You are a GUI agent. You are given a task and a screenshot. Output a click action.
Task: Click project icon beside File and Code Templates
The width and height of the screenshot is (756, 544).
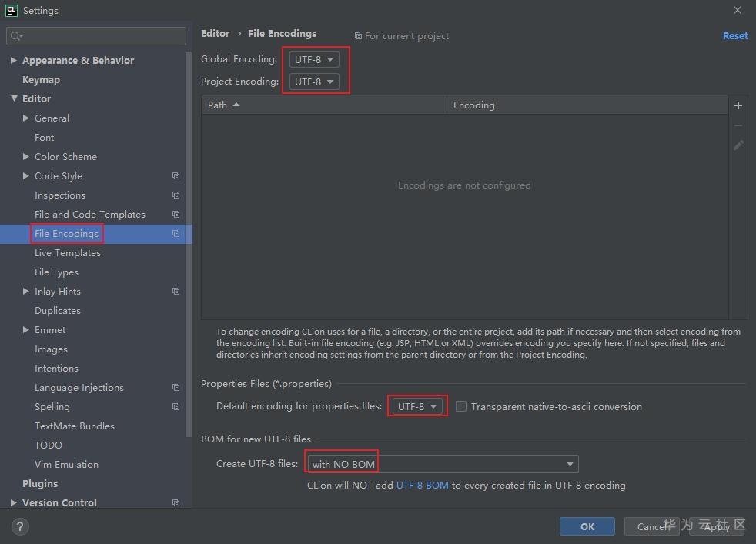click(x=176, y=215)
